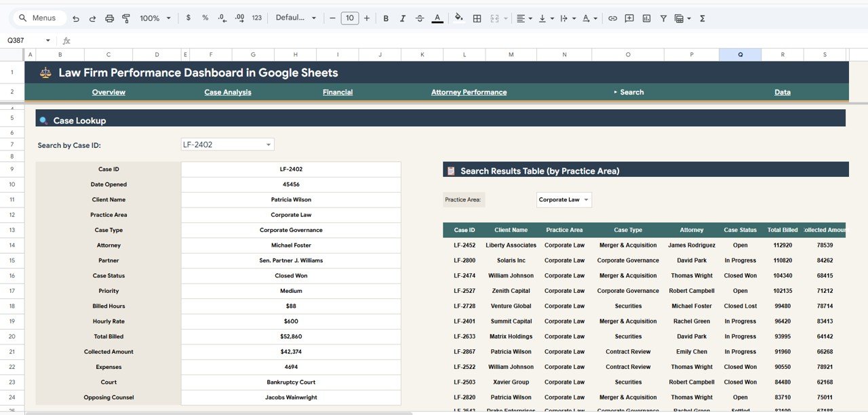Click the Decrease decimal places icon
This screenshot has height=415, width=868.
click(x=222, y=18)
